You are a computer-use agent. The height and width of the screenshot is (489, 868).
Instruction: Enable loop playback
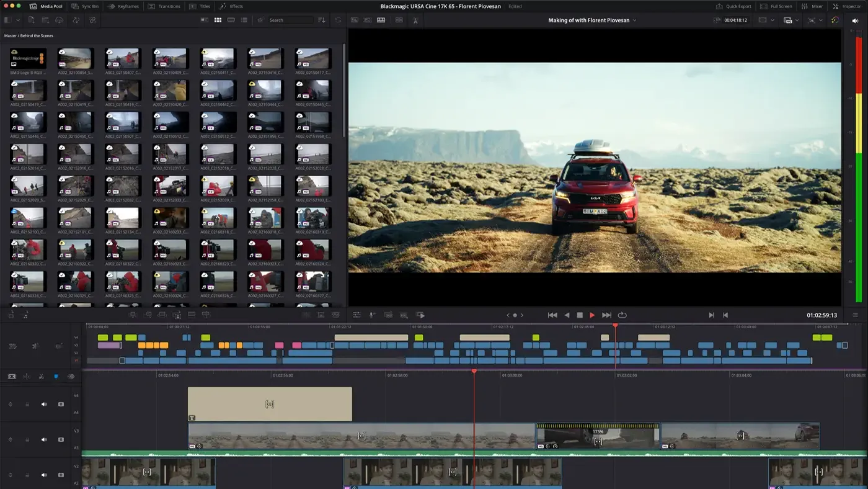point(622,315)
